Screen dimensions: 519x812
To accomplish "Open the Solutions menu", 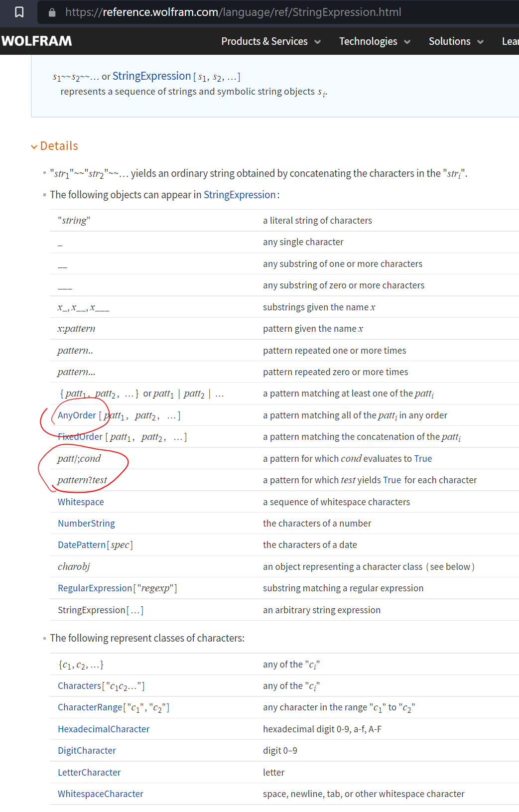I will pyautogui.click(x=449, y=41).
